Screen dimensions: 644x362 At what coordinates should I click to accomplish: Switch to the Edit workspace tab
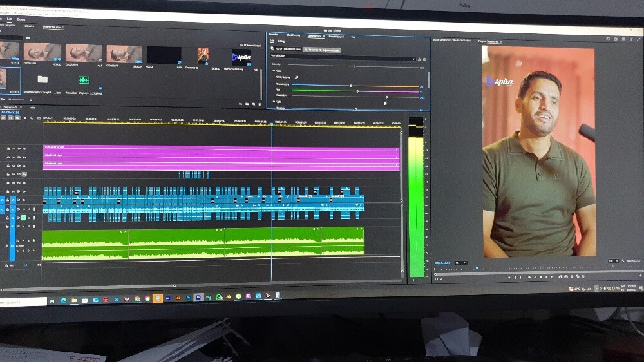pyautogui.click(x=9, y=19)
